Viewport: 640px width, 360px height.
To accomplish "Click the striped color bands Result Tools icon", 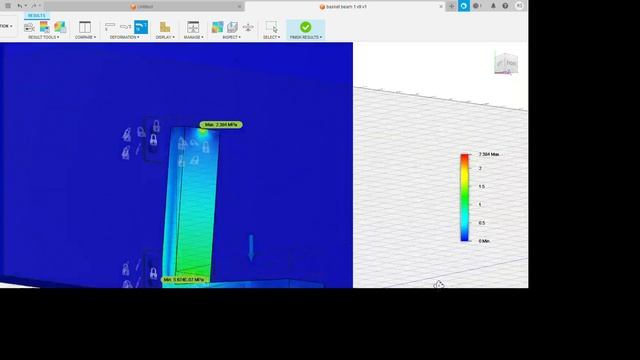I will click(x=44, y=27).
